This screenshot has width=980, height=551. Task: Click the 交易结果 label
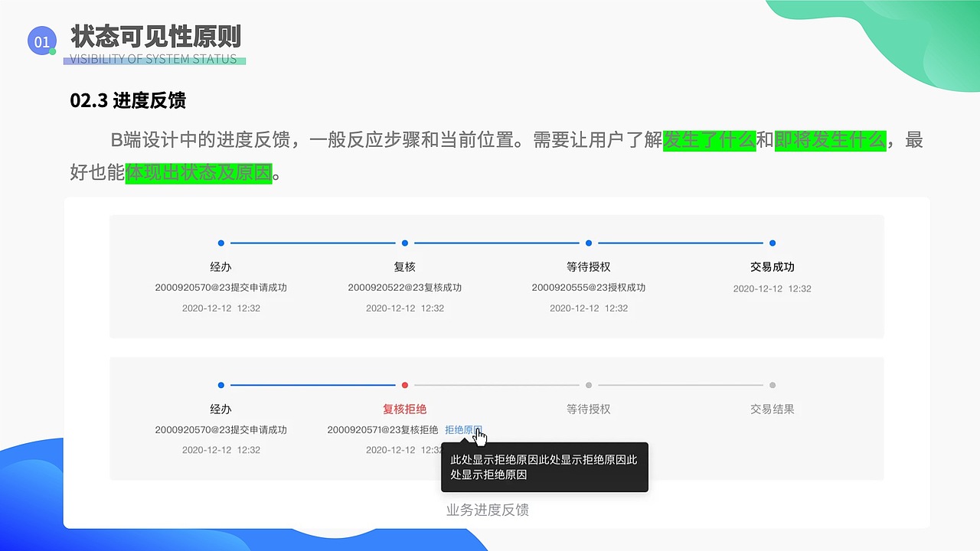pyautogui.click(x=773, y=409)
